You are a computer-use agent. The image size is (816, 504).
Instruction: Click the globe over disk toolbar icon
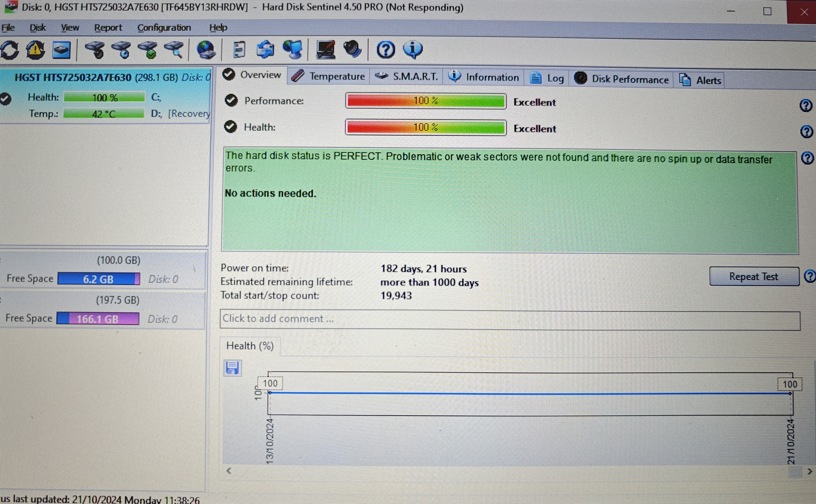[206, 50]
